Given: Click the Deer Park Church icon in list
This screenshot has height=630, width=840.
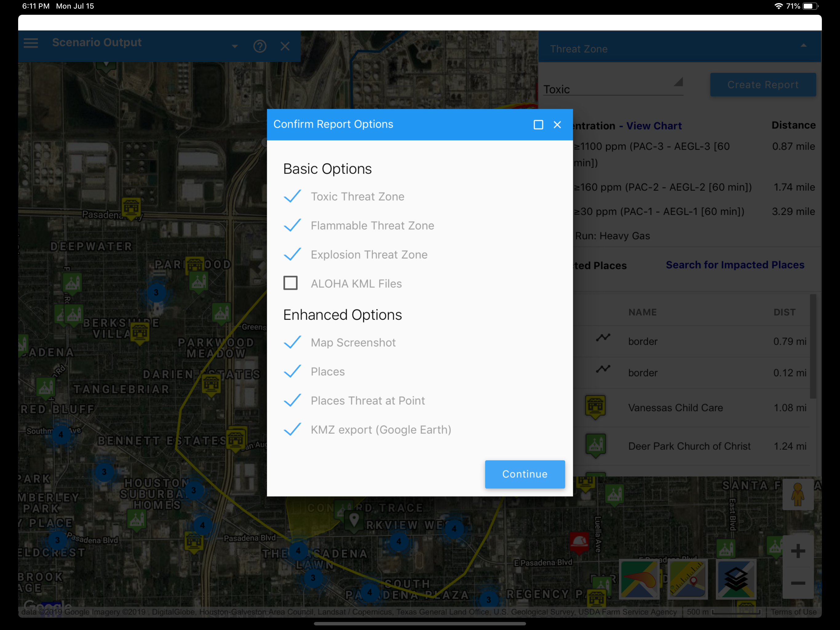Looking at the screenshot, I should [595, 446].
